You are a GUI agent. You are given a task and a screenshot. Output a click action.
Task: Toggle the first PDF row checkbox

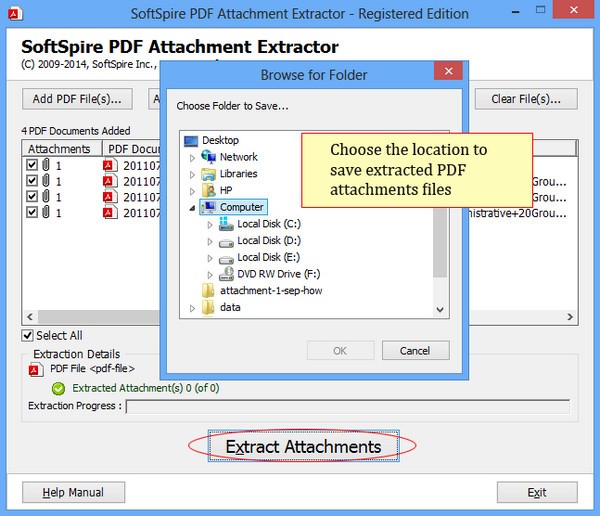[32, 165]
